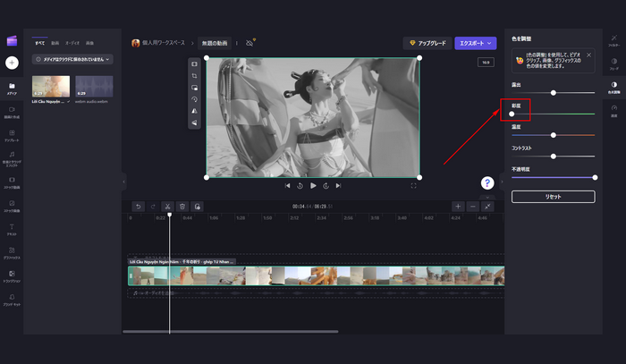Click the zoom in plus on timeline

[x=458, y=206]
